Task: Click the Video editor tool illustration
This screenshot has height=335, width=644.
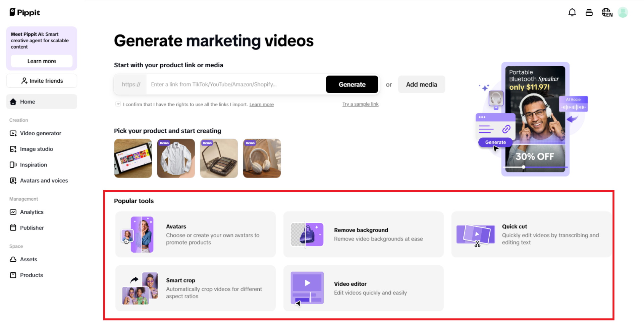Action: [x=307, y=288]
